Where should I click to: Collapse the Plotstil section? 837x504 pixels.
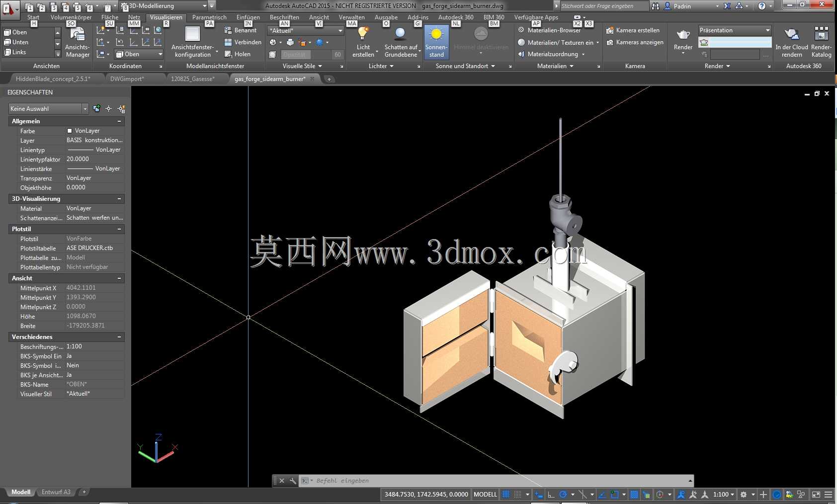click(x=119, y=229)
